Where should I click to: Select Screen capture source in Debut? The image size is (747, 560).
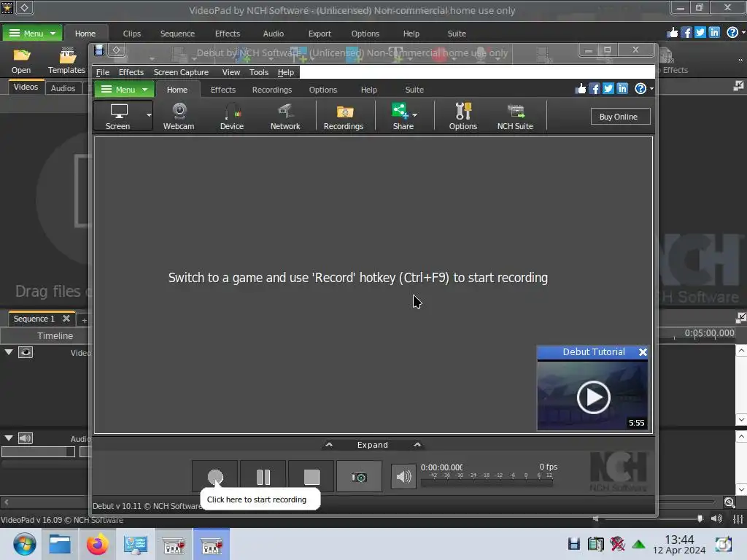pyautogui.click(x=117, y=116)
